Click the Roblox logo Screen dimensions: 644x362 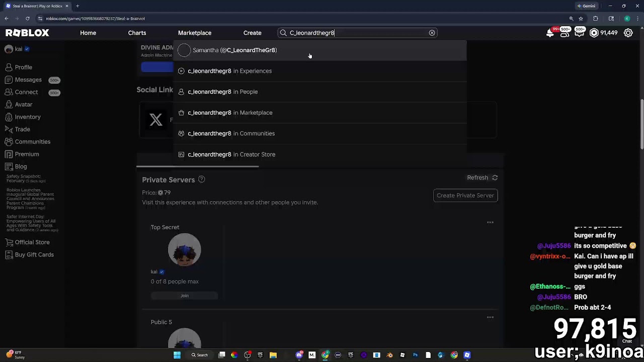tap(27, 33)
